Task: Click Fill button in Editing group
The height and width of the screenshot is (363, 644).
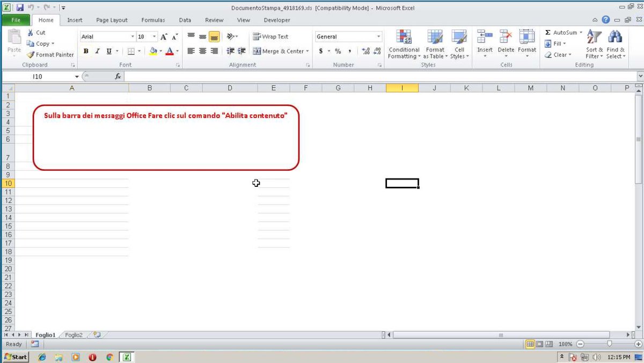Action: pos(555,43)
